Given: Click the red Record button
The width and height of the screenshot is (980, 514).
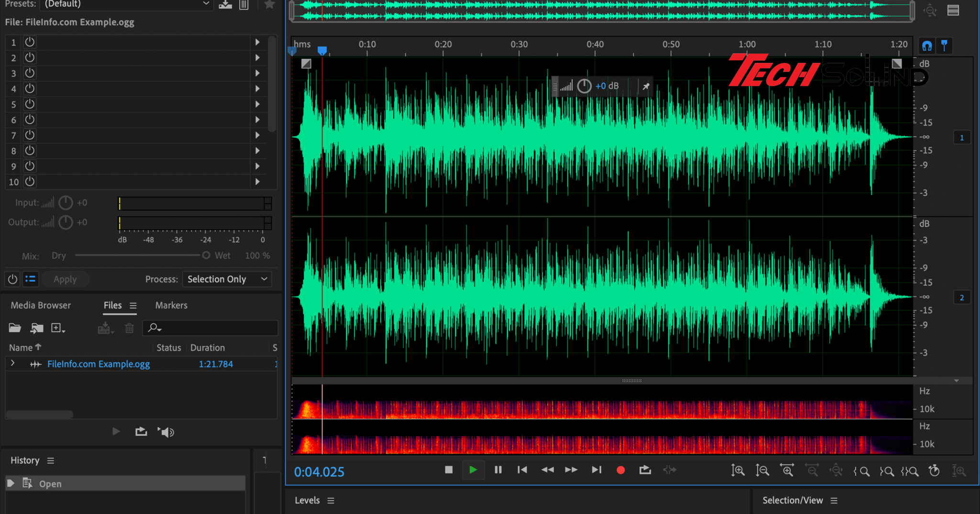Looking at the screenshot, I should coord(621,470).
